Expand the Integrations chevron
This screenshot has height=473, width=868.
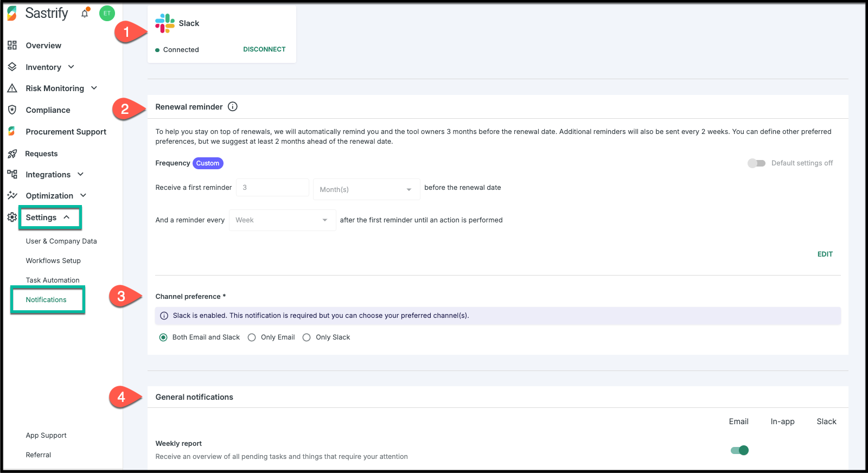[80, 174]
